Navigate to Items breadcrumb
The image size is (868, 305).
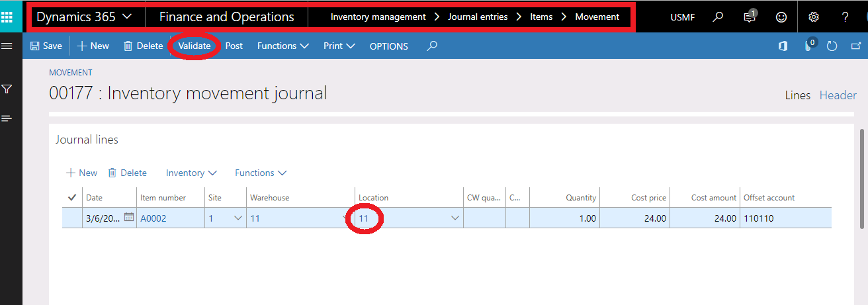click(x=541, y=17)
